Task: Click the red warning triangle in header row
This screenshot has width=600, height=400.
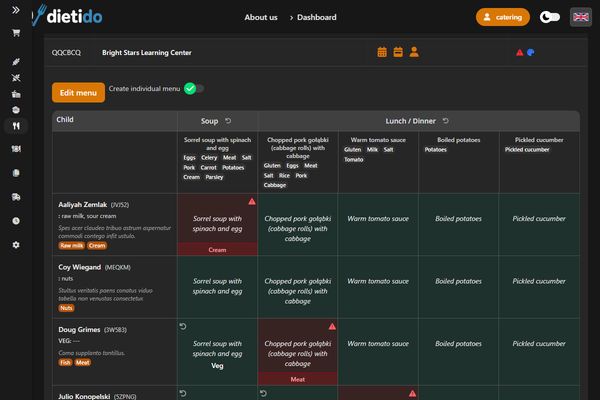Action: click(x=519, y=52)
